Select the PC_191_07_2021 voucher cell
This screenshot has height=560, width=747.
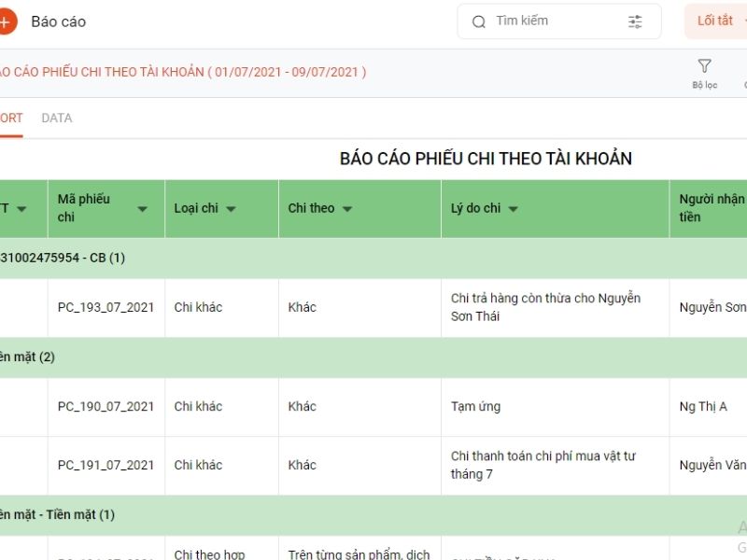(x=106, y=465)
